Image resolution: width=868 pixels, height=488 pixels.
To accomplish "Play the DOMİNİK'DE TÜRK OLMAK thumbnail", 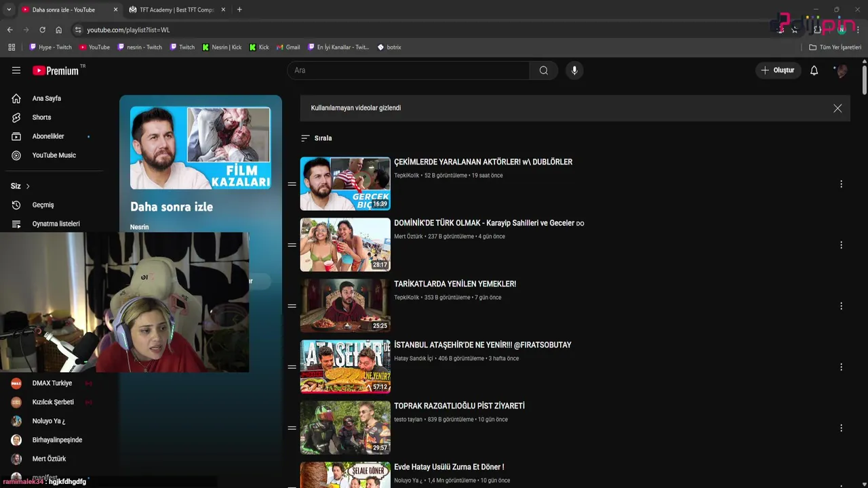I will [x=345, y=245].
